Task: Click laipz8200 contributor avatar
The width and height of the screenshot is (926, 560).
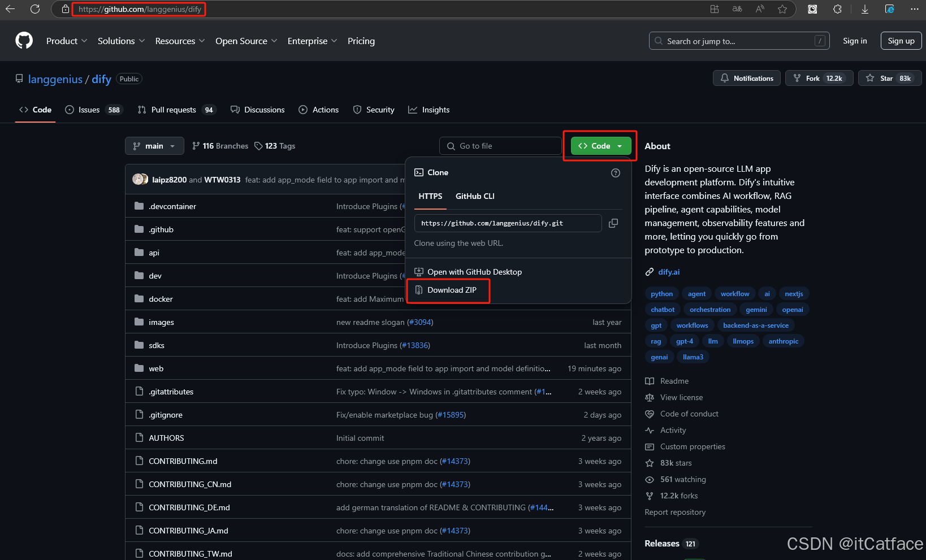Action: click(x=137, y=180)
